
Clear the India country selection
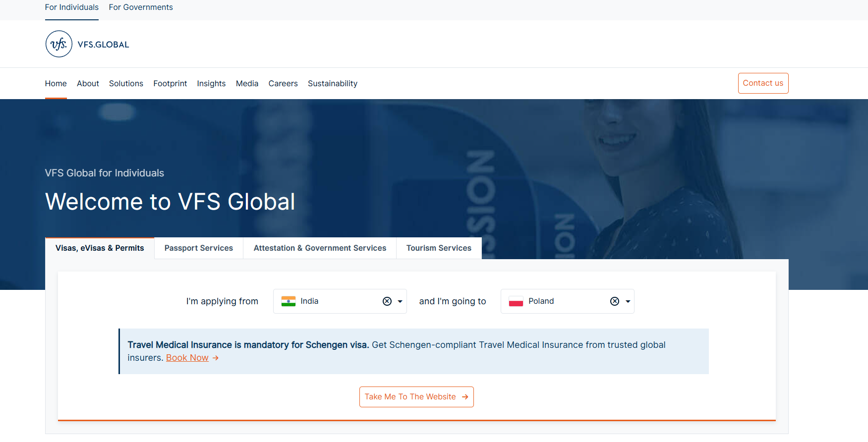tap(387, 301)
